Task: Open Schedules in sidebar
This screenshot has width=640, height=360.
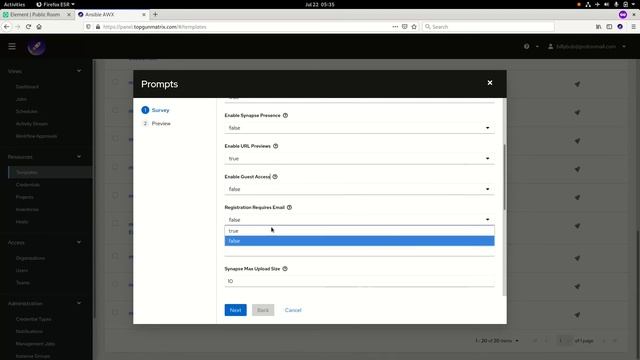Action: click(27, 111)
